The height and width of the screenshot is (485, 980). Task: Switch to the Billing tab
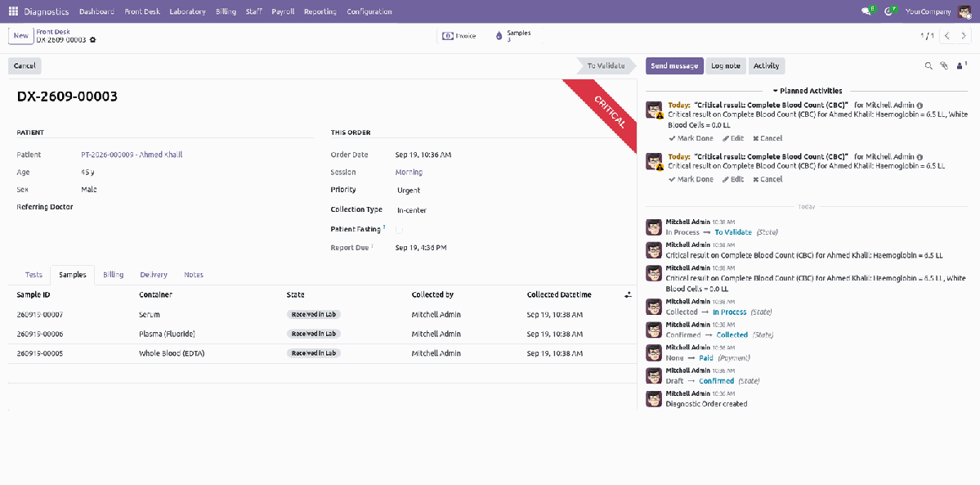point(113,275)
